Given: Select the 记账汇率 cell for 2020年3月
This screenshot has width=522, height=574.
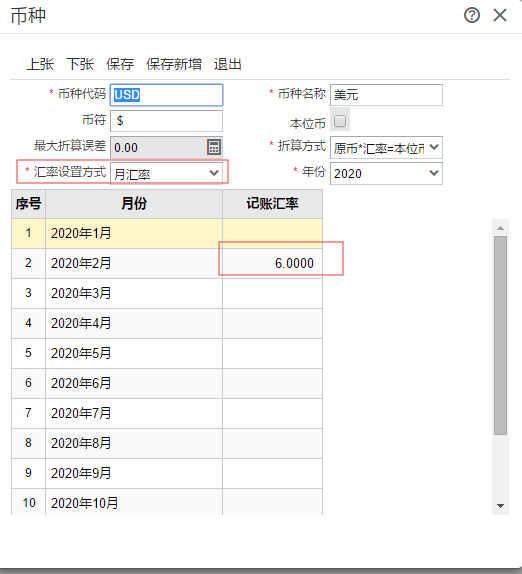Looking at the screenshot, I should point(272,294).
